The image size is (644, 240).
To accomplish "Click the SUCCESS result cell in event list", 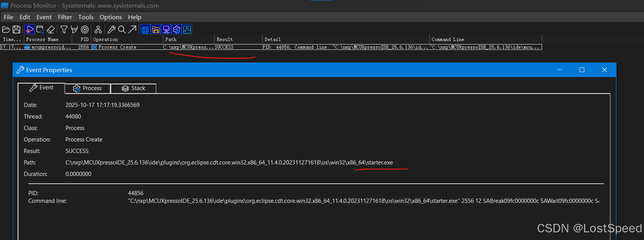I will click(224, 47).
